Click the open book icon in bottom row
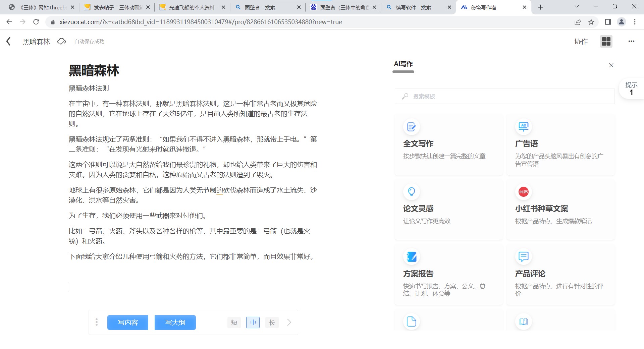Image resolution: width=644 pixels, height=349 pixels. pyautogui.click(x=523, y=322)
